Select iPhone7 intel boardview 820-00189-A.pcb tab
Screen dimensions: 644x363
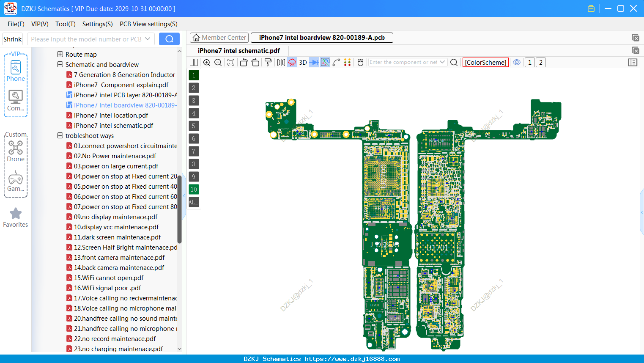point(322,38)
